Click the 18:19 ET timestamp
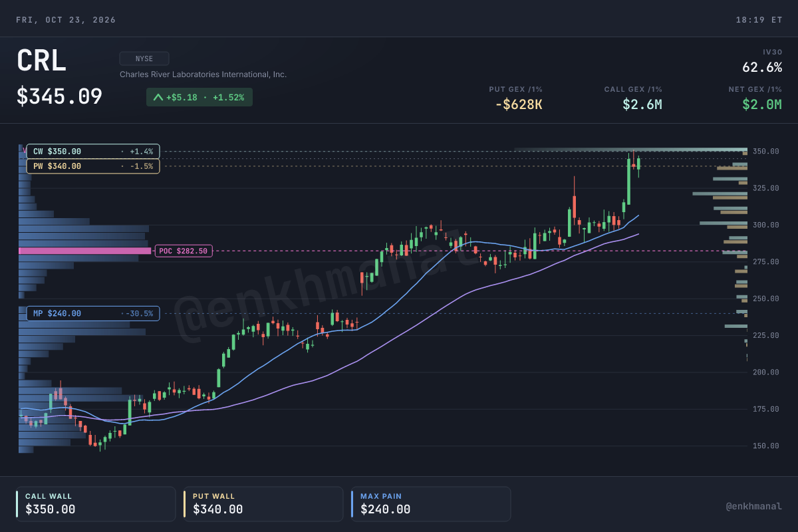Image resolution: width=798 pixels, height=532 pixels. (x=759, y=20)
